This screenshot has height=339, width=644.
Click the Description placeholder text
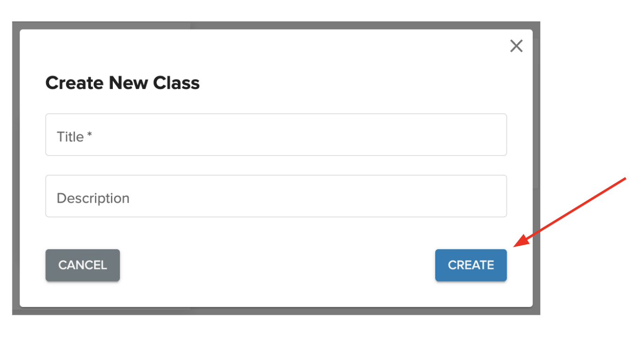tap(93, 198)
